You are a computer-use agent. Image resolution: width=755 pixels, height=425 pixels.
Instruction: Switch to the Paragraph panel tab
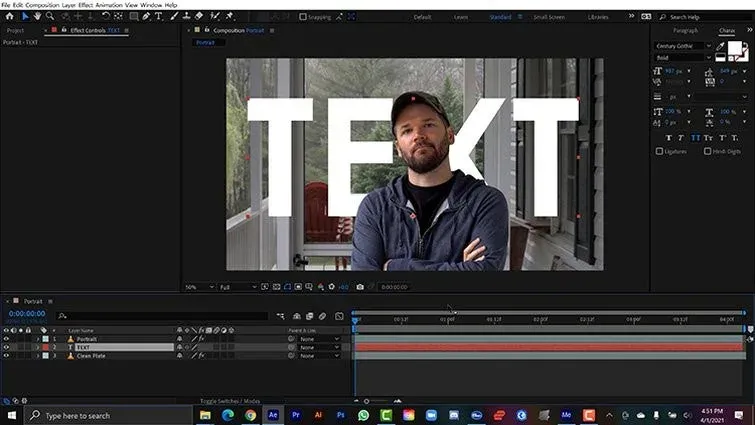pyautogui.click(x=685, y=30)
